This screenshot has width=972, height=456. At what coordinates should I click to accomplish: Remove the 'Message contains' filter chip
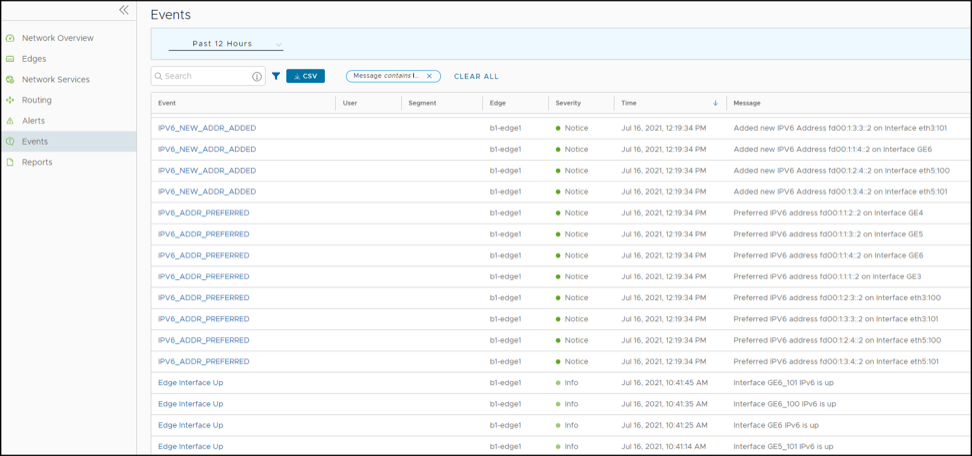[429, 76]
